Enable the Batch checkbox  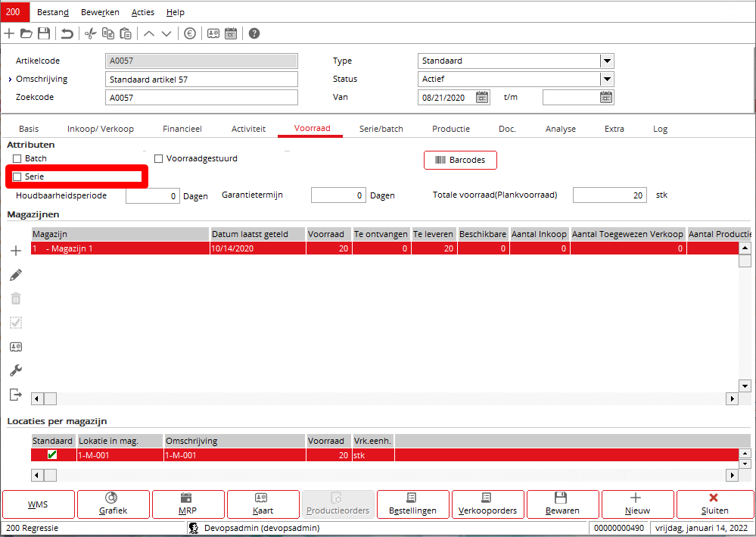click(17, 158)
